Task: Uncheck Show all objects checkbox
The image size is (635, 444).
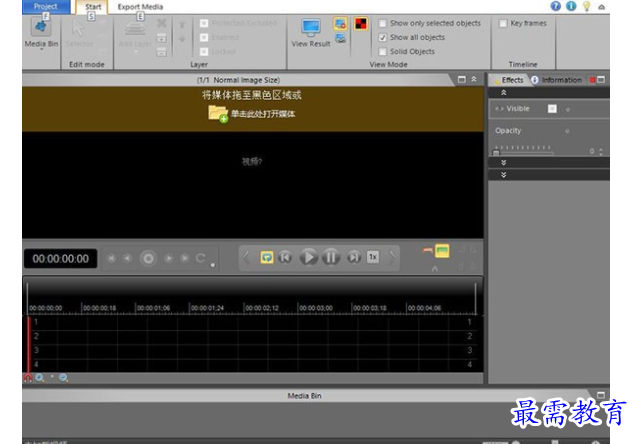Action: [x=382, y=37]
